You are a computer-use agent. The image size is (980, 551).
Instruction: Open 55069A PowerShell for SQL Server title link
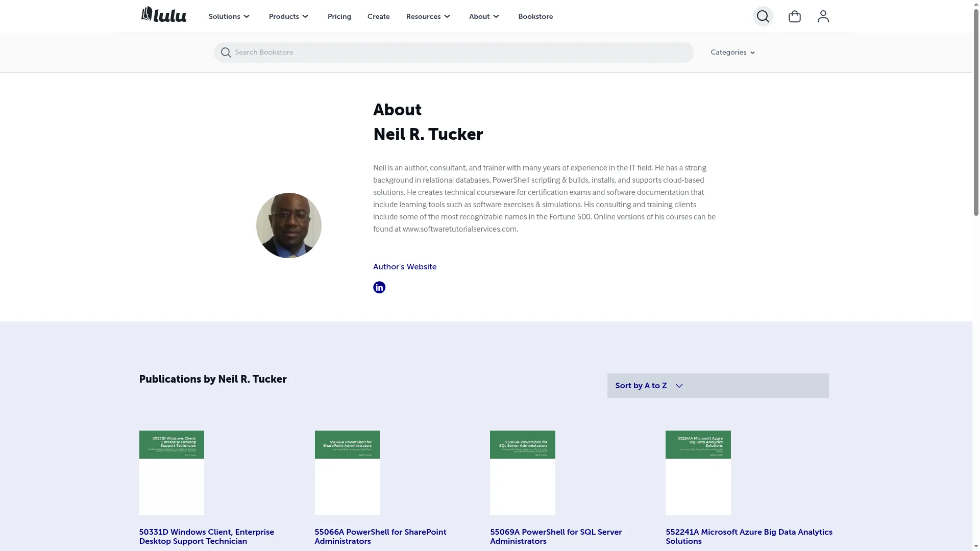click(x=556, y=536)
